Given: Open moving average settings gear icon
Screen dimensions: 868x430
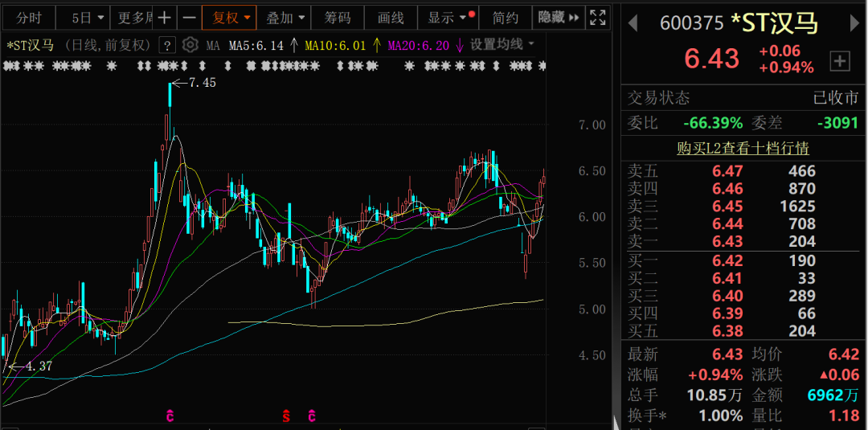Looking at the screenshot, I should point(190,45).
